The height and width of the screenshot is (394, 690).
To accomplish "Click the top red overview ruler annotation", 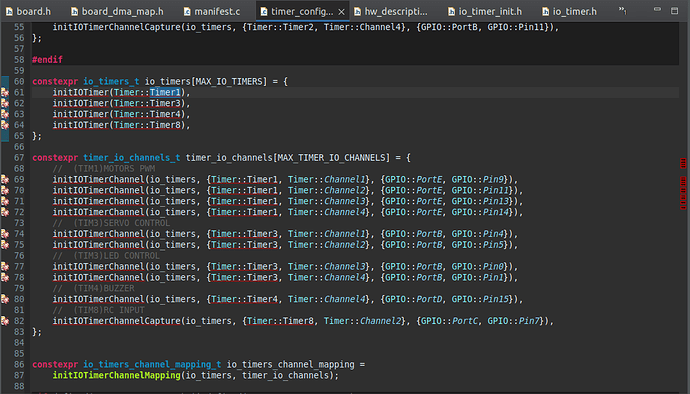I will point(683,163).
